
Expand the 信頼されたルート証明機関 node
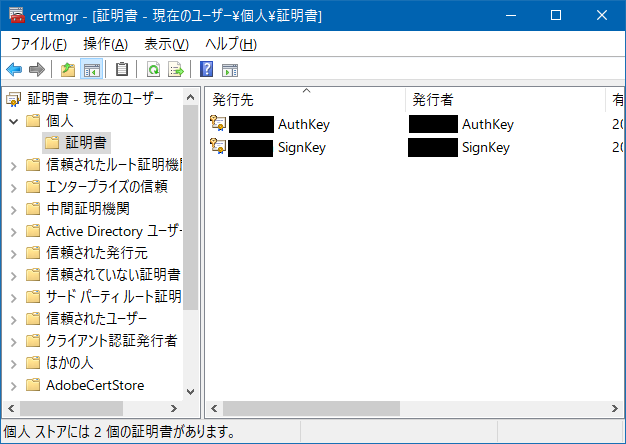pos(14,166)
